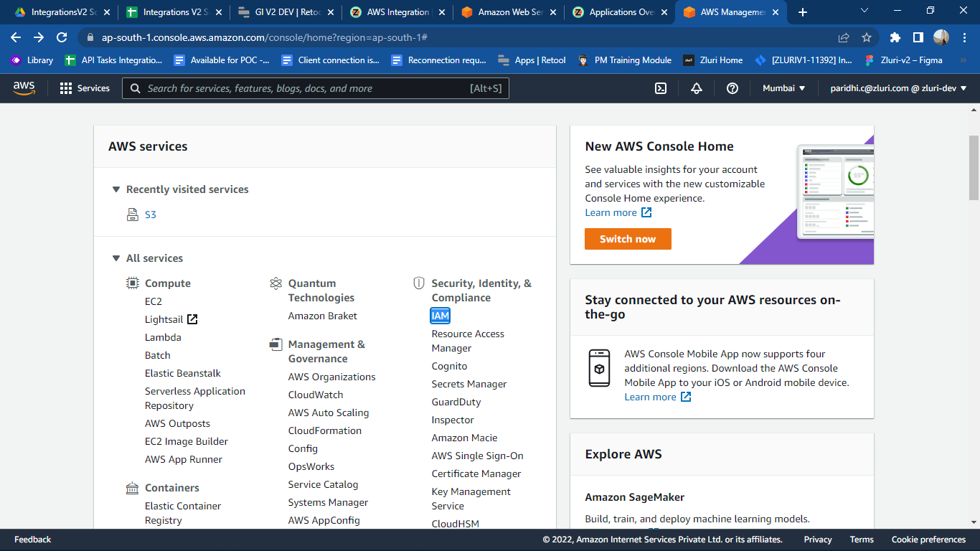Open PM Training Module bookmark

click(624, 60)
